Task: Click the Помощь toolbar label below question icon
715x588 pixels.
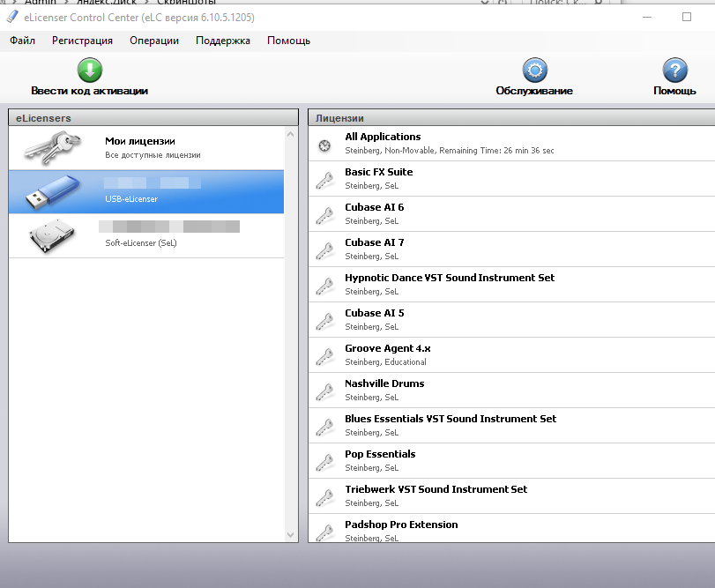Action: (x=674, y=91)
